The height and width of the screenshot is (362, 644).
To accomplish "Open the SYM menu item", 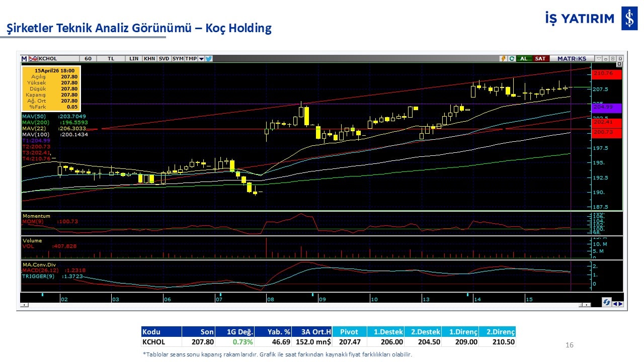I will (x=178, y=59).
